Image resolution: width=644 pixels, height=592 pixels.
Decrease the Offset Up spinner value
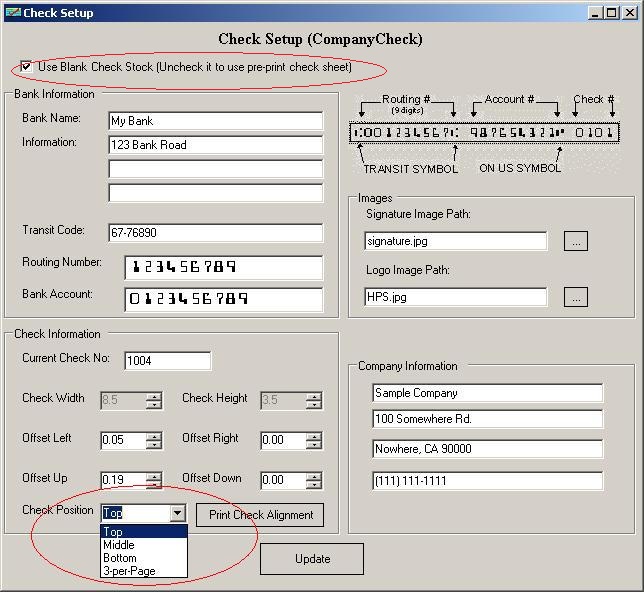[153, 485]
